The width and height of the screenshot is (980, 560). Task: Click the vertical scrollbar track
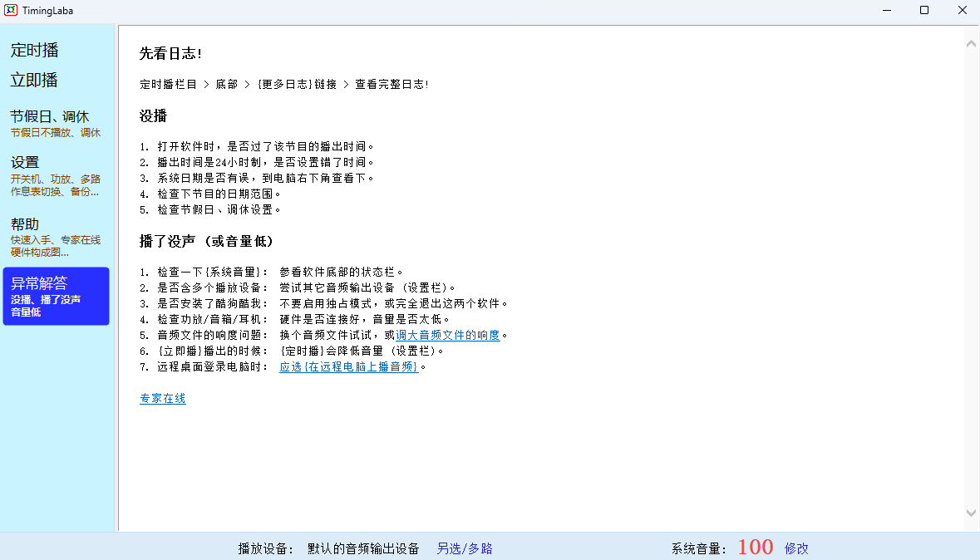pyautogui.click(x=971, y=278)
